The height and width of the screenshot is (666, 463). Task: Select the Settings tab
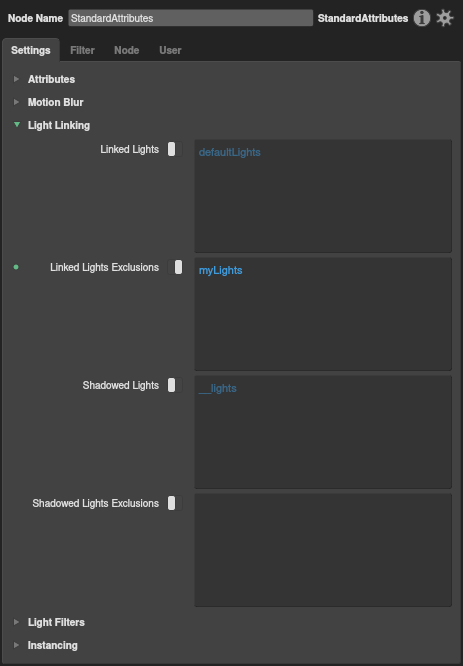(x=31, y=50)
